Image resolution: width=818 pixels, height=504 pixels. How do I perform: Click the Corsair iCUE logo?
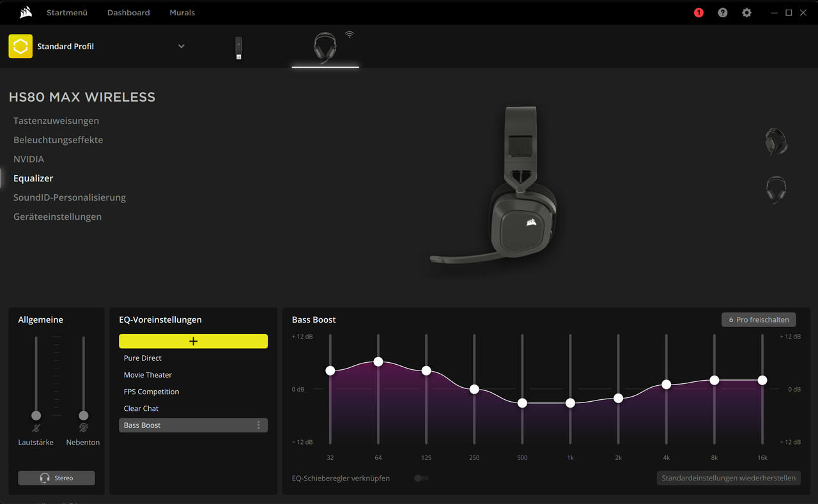tap(26, 12)
